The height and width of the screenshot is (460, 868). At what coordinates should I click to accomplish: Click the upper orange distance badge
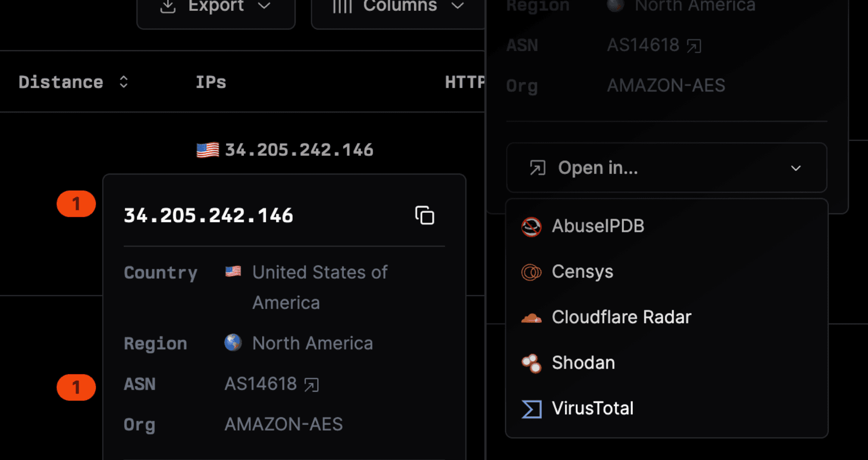(x=76, y=204)
